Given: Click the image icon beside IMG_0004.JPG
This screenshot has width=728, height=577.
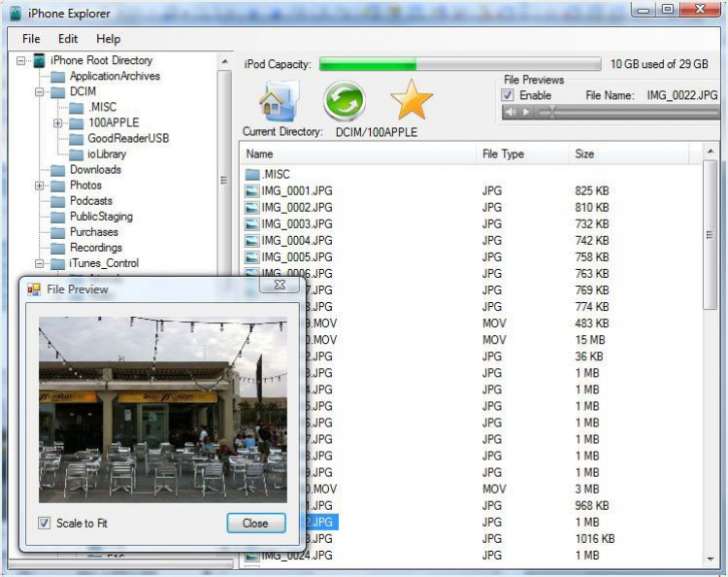Looking at the screenshot, I should [252, 241].
